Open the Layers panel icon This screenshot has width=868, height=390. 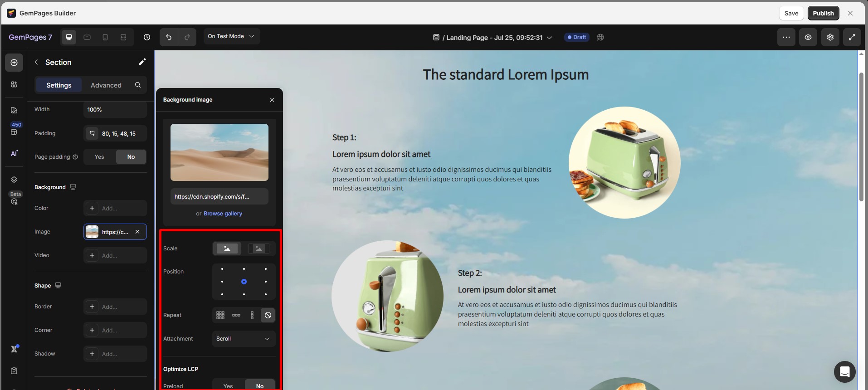click(14, 180)
